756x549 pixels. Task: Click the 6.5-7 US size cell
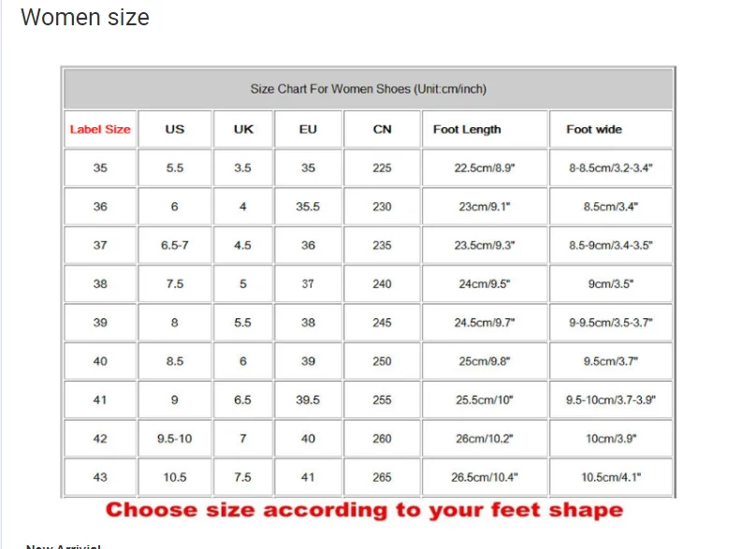pos(175,245)
